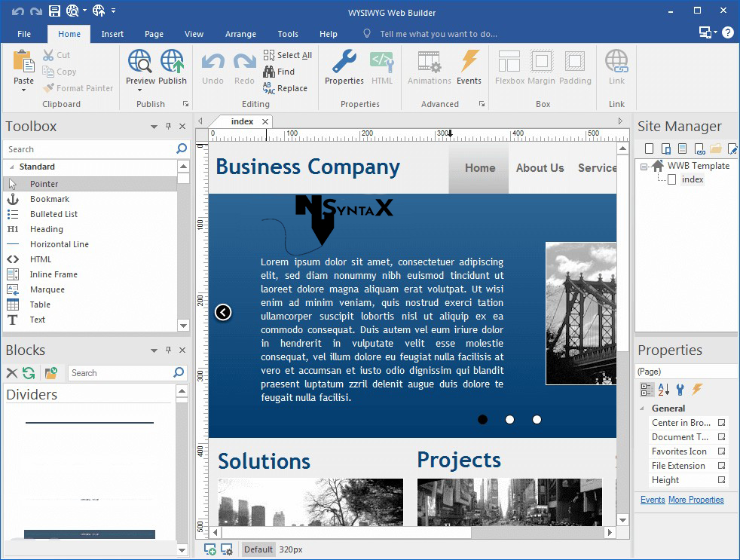Click the Cut scissors icon

pyautogui.click(x=48, y=55)
